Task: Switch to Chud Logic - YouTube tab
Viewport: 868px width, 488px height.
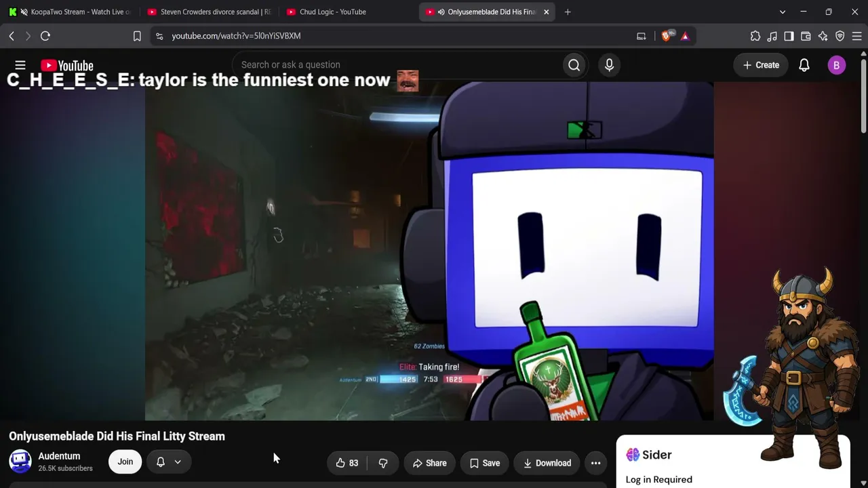Action: pos(347,12)
